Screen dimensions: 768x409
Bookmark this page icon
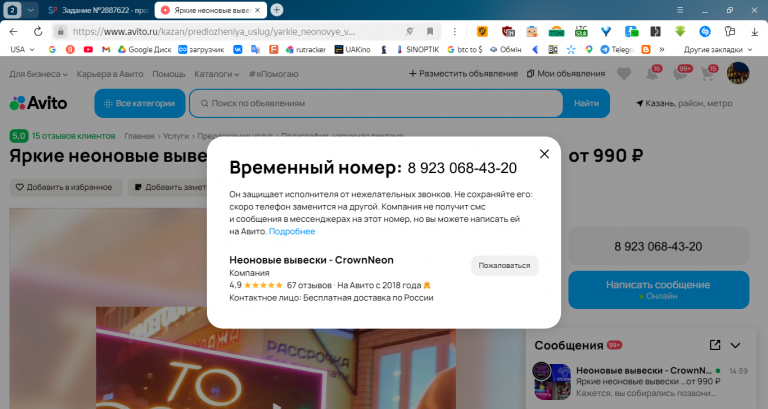430,31
